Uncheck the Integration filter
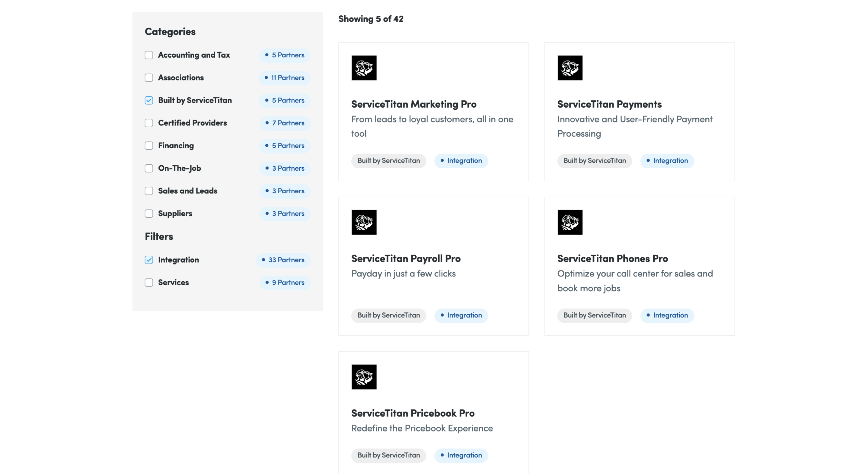 point(149,260)
